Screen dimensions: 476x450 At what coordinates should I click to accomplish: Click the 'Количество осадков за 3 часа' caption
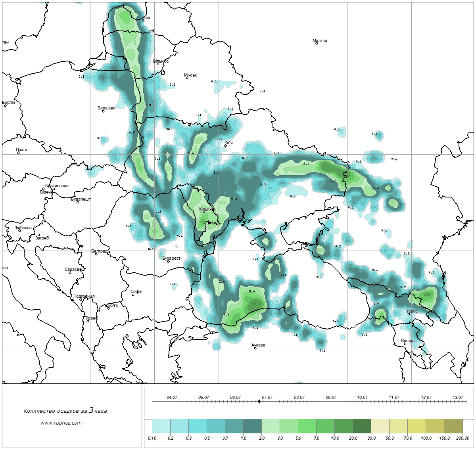[x=65, y=411]
